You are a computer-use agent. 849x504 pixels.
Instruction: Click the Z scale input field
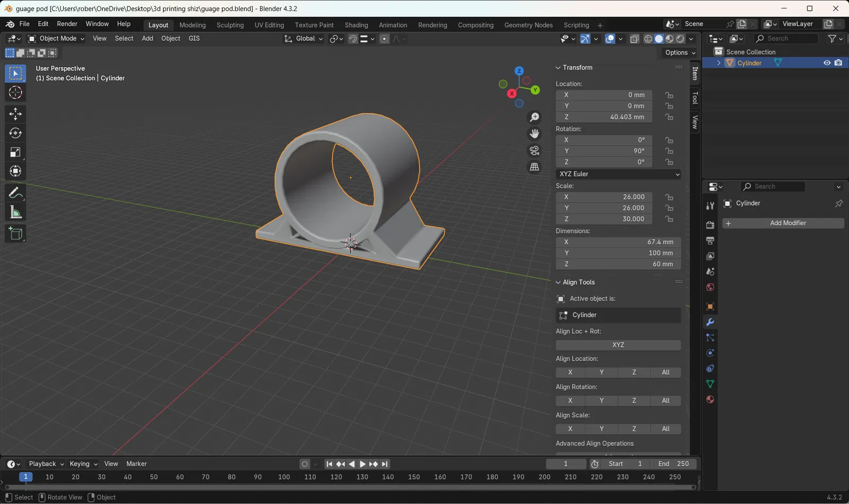tap(604, 219)
